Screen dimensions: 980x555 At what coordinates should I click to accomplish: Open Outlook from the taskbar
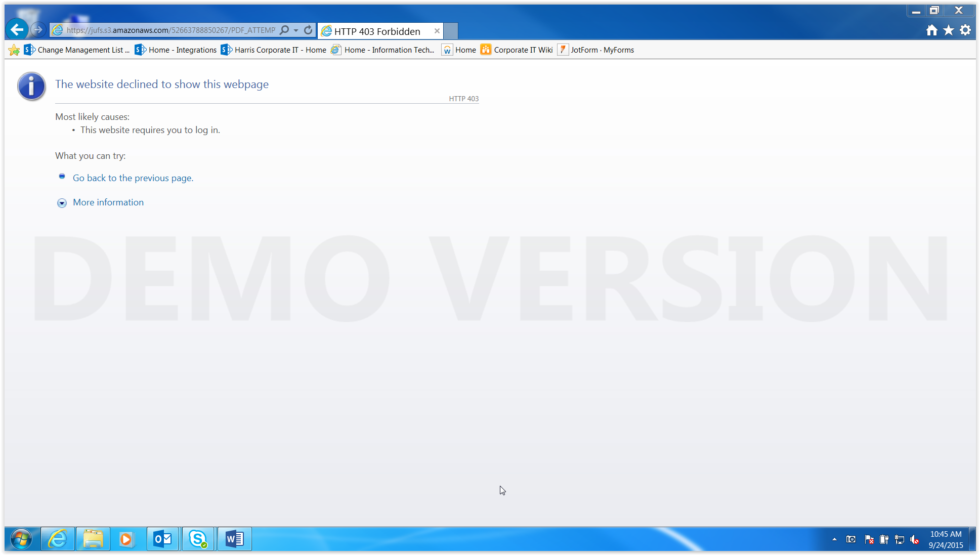click(x=162, y=539)
